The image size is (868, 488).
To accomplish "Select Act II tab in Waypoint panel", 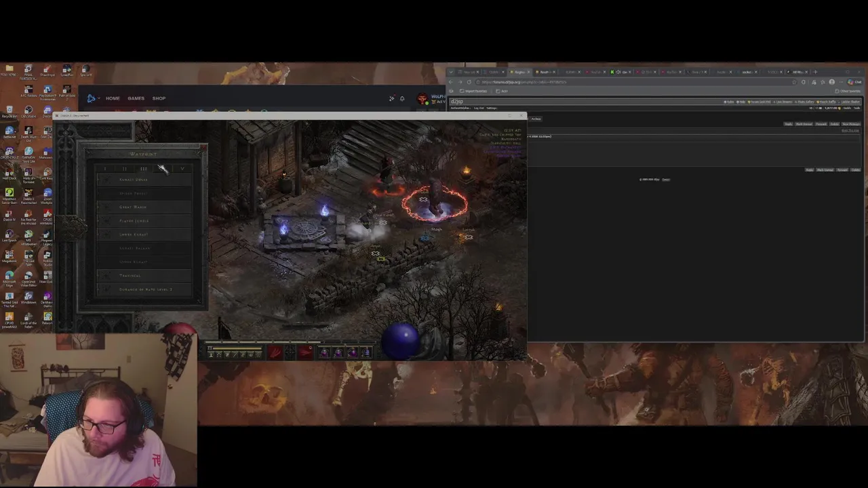I will [124, 168].
